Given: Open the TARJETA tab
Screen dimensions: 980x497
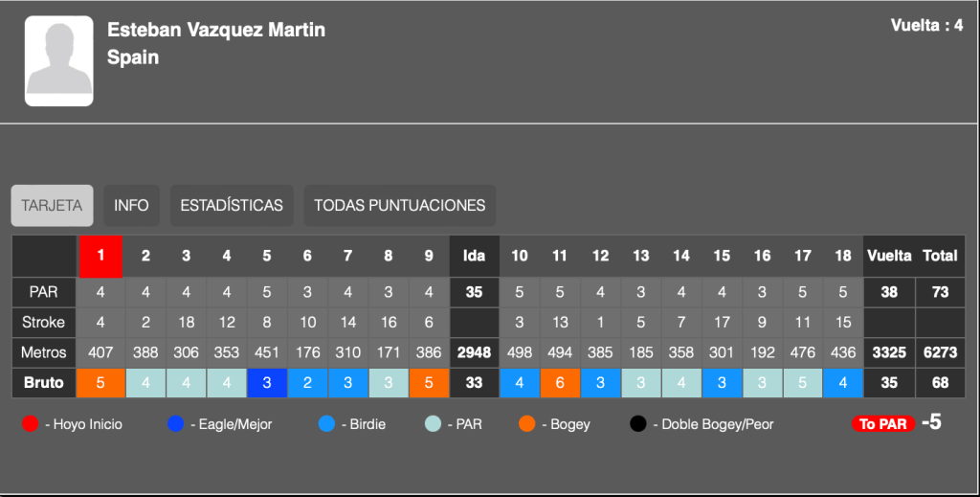Looking at the screenshot, I should [x=52, y=205].
